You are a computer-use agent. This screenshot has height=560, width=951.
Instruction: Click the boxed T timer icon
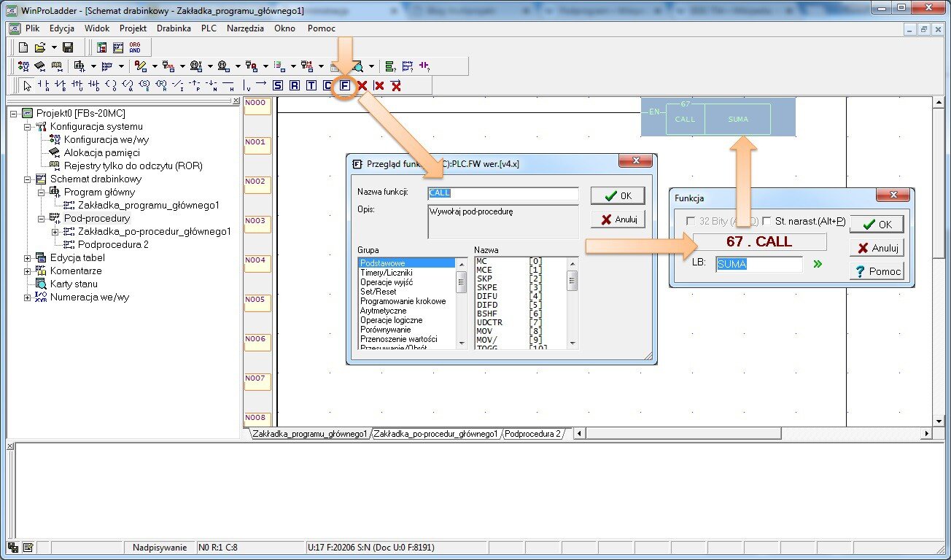point(311,86)
